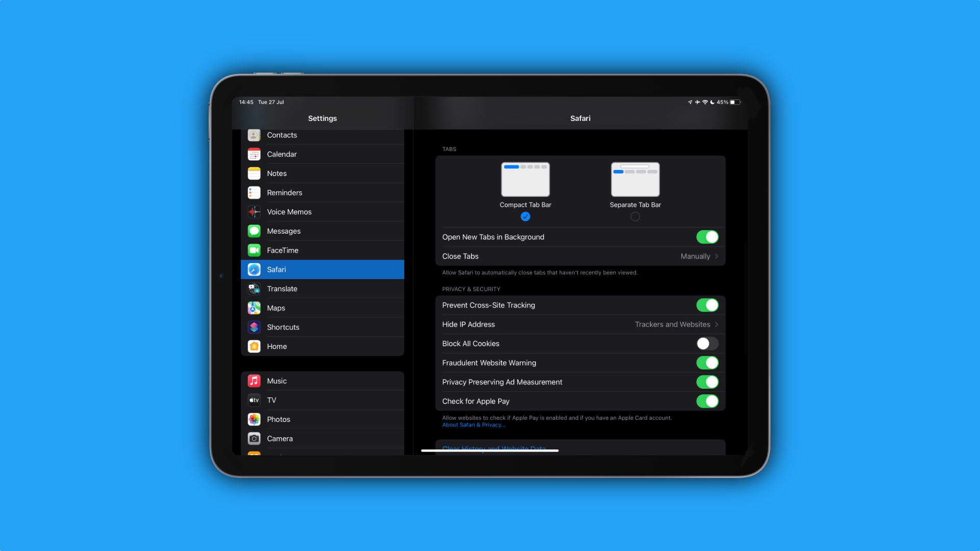
Task: Open Photos app in sidebar
Action: [278, 419]
